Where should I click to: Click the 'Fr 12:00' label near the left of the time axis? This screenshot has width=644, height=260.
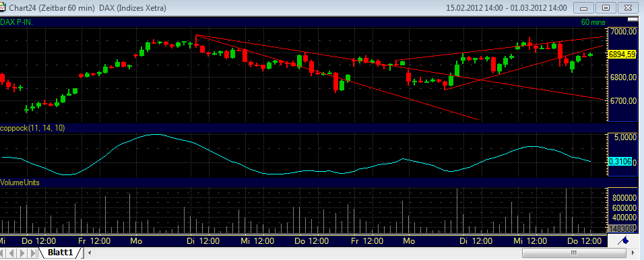pyautogui.click(x=94, y=240)
